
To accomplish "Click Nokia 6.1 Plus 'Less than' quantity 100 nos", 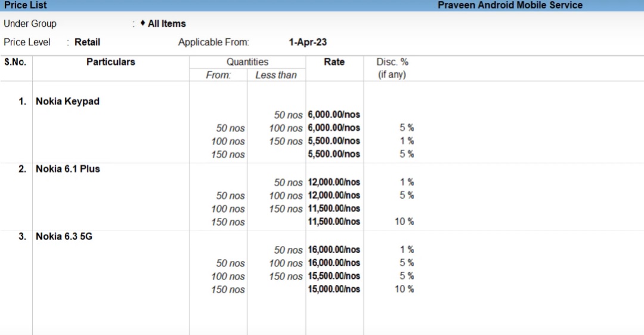I will (x=286, y=195).
